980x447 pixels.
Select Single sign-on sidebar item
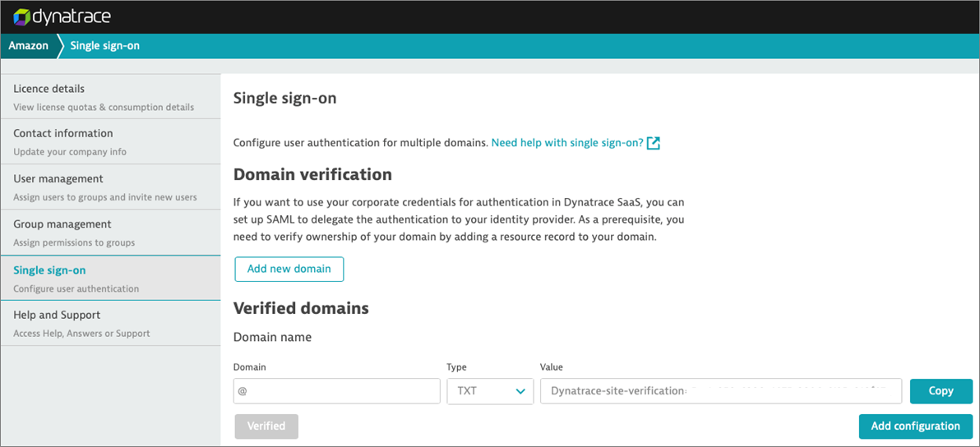(x=111, y=278)
